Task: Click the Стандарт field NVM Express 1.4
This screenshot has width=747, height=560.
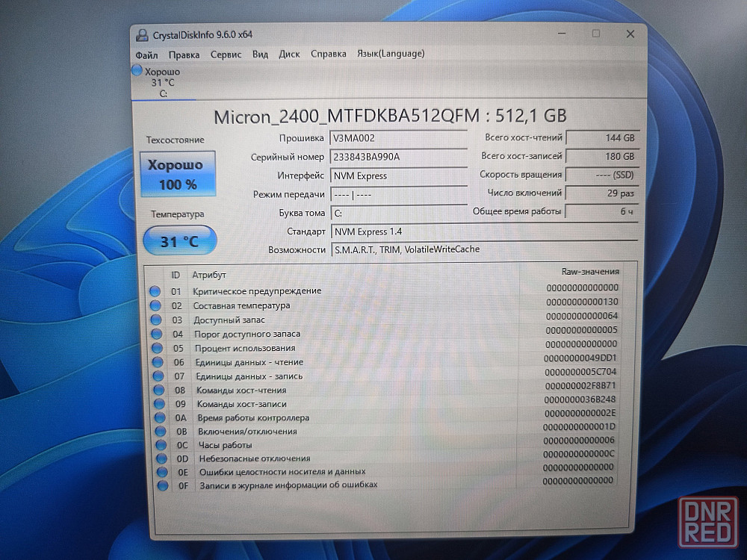Action: (x=485, y=231)
